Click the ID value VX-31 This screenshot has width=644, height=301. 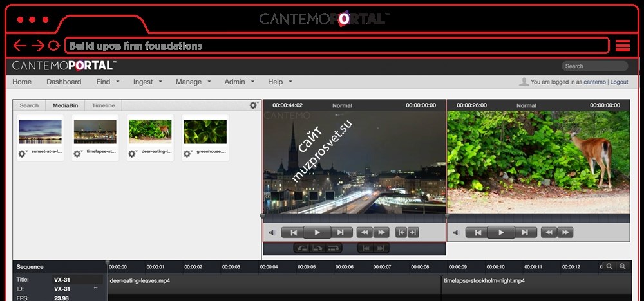tap(62, 289)
